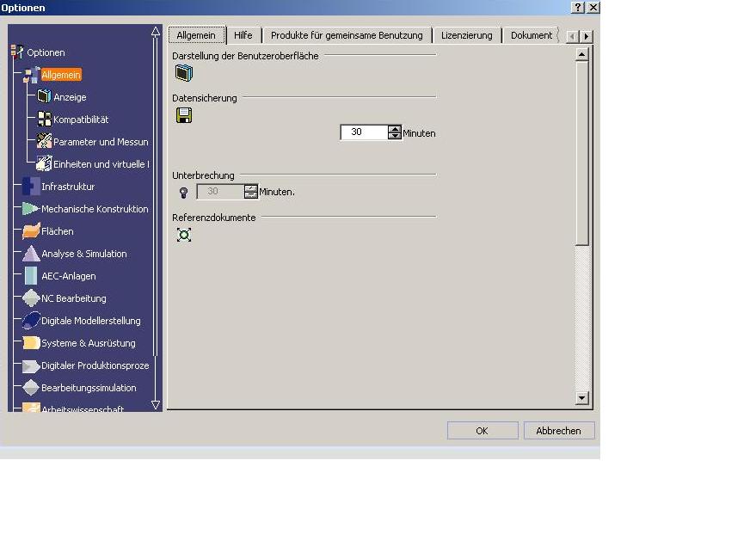Click the Kompatibilität icon in tree

[44, 119]
